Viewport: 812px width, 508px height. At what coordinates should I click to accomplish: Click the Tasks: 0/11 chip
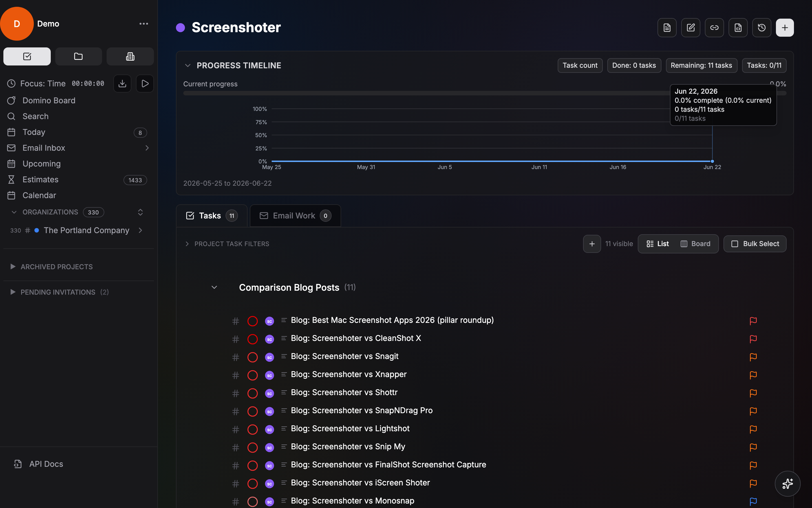(764, 65)
